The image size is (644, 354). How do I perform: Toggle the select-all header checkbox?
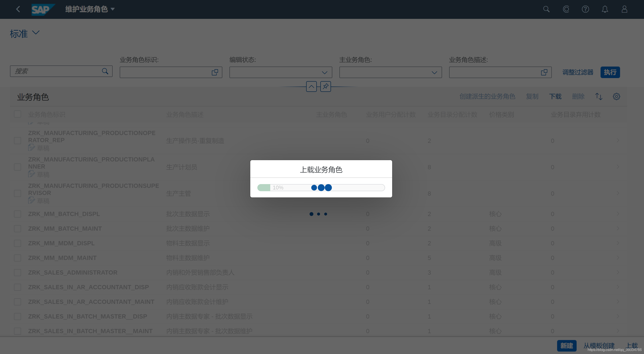click(18, 114)
